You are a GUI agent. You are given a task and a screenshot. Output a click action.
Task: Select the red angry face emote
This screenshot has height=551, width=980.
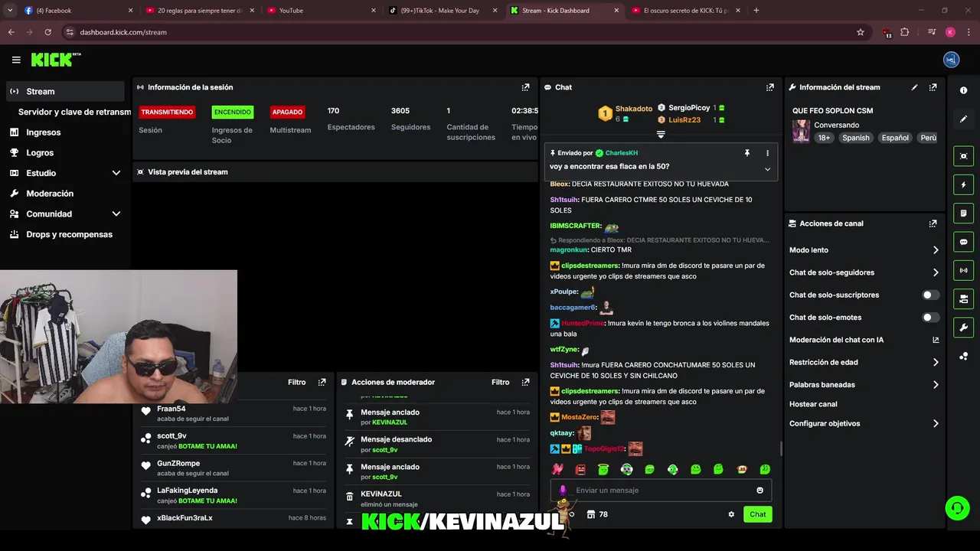click(580, 469)
